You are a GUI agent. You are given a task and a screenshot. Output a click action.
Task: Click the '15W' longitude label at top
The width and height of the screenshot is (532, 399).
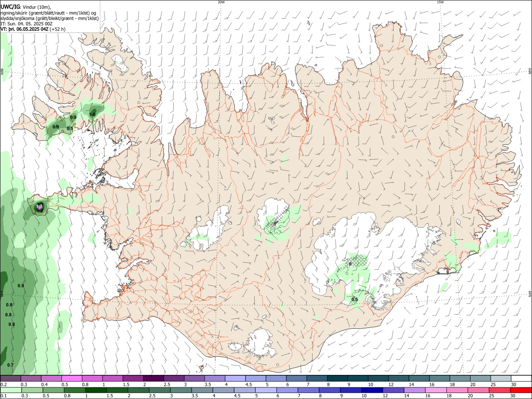440,2
